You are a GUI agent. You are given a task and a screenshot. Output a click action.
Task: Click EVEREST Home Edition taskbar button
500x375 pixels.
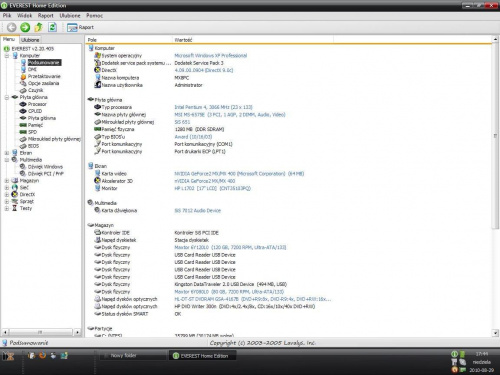203,356
